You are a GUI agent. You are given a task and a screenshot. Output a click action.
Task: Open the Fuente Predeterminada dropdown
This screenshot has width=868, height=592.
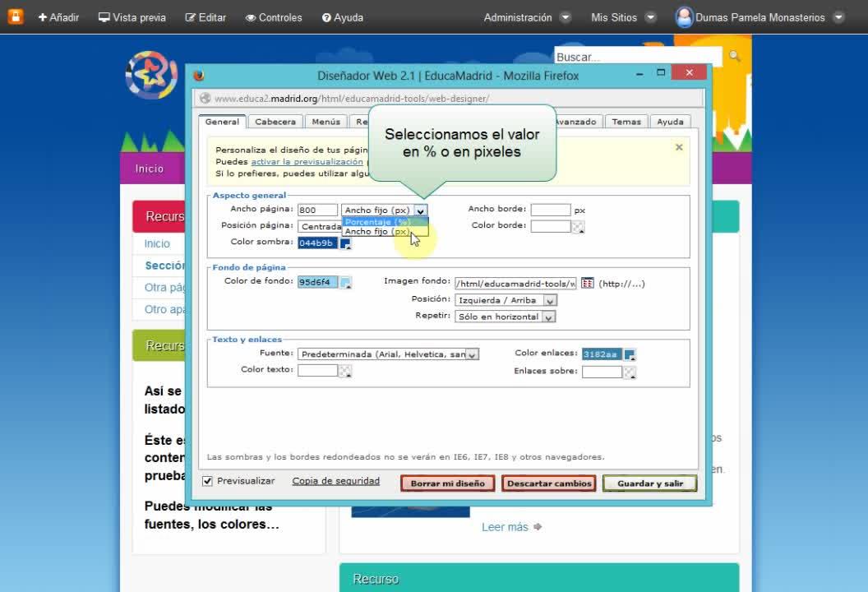tap(388, 354)
